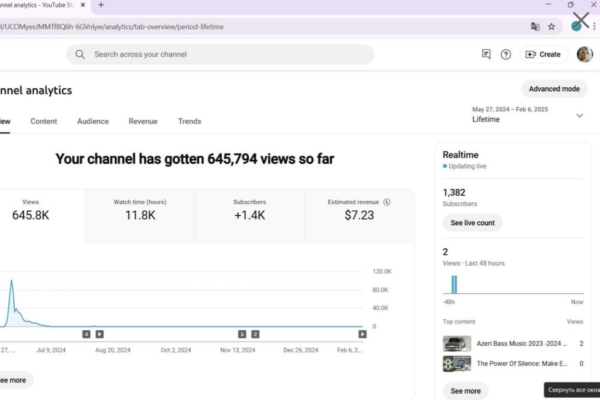Open the Azeri Bass Music video thumbnail
Image resolution: width=600 pixels, height=400 pixels.
pyautogui.click(x=457, y=343)
